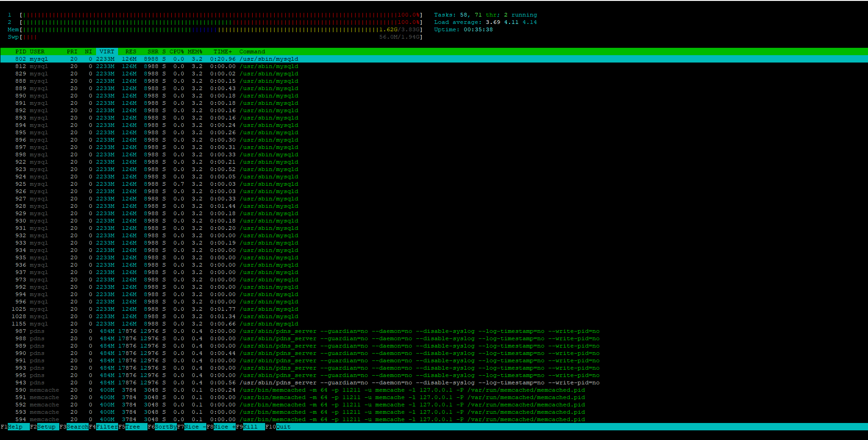Viewport: 868px width, 440px height.
Task: Sort by the NI column header
Action: pyautogui.click(x=89, y=51)
